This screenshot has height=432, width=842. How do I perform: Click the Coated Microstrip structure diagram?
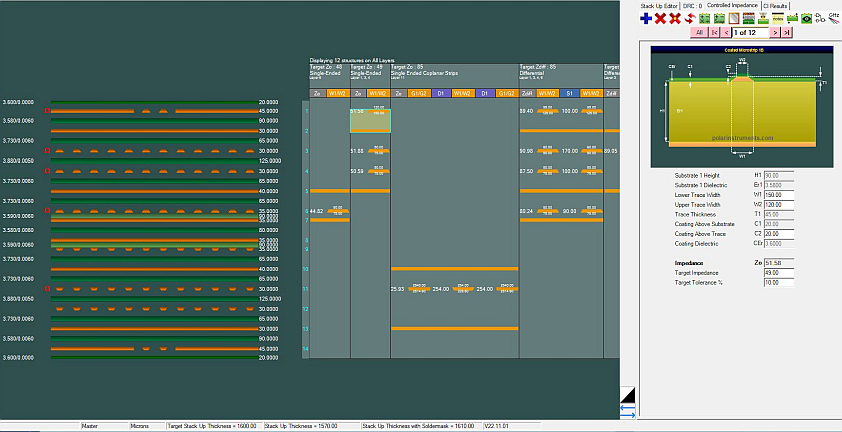742,106
